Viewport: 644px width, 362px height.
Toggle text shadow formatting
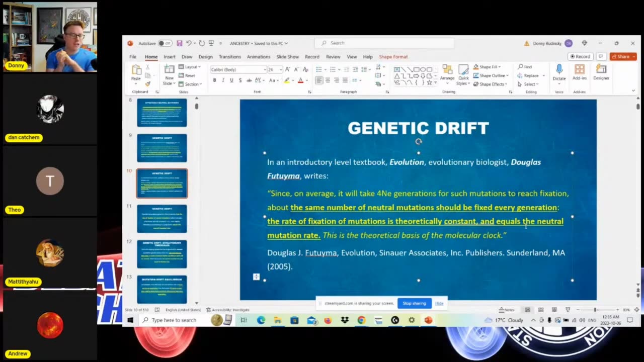[240, 80]
